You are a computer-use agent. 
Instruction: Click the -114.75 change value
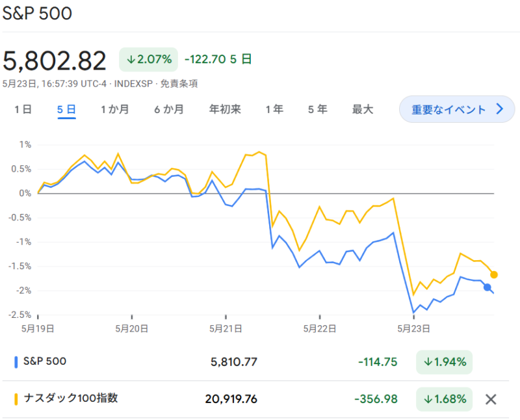[x=378, y=362]
